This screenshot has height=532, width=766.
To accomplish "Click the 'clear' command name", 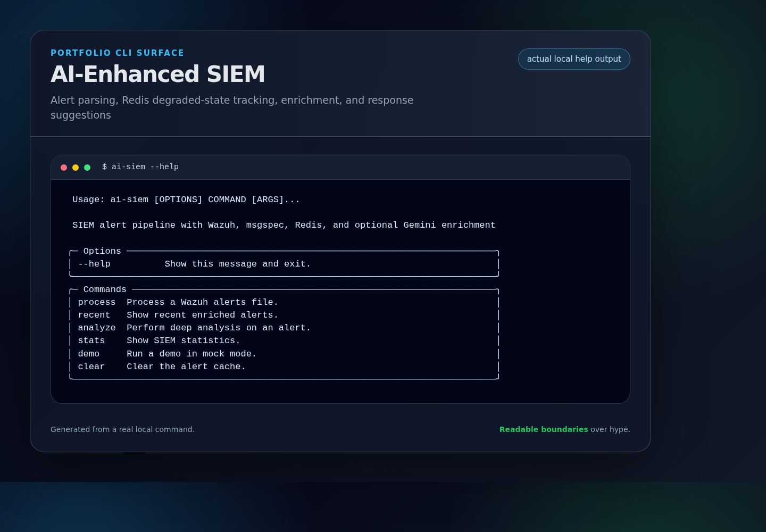I will tap(91, 367).
